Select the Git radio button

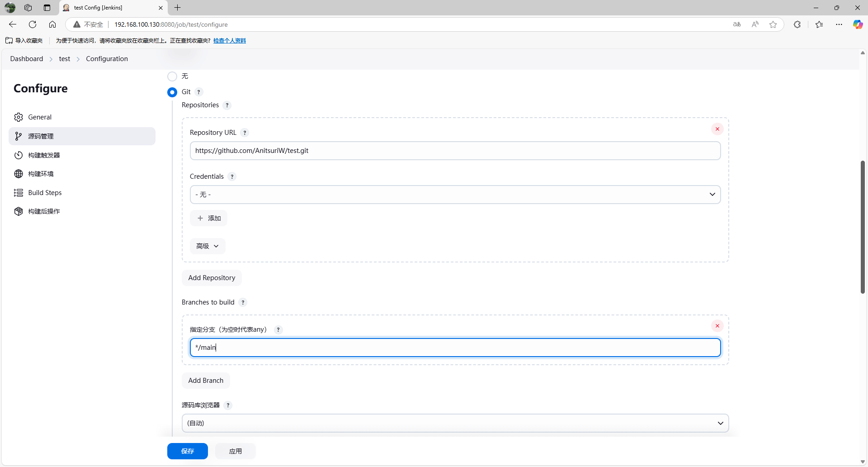coord(172,92)
